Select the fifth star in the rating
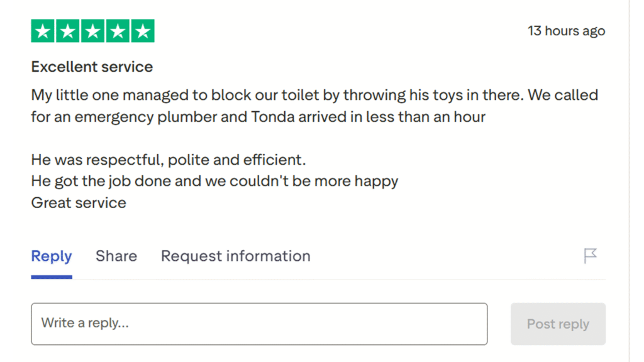Image resolution: width=644 pixels, height=362 pixels. tap(142, 31)
